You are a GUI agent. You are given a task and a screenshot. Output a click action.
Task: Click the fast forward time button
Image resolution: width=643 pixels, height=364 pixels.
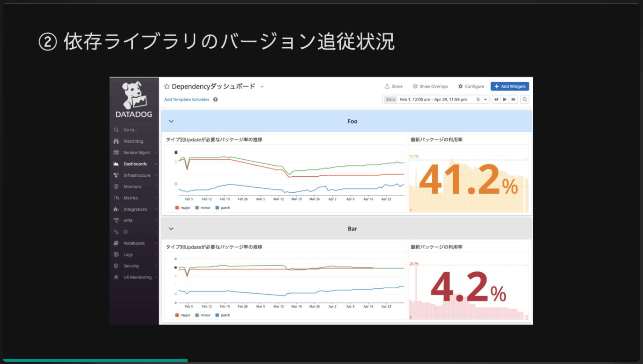pyautogui.click(x=513, y=100)
